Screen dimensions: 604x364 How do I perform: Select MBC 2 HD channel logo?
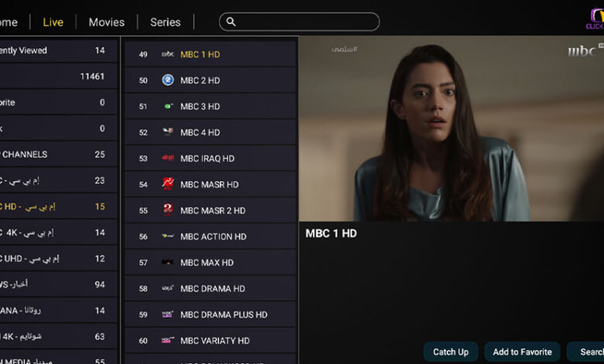click(167, 80)
